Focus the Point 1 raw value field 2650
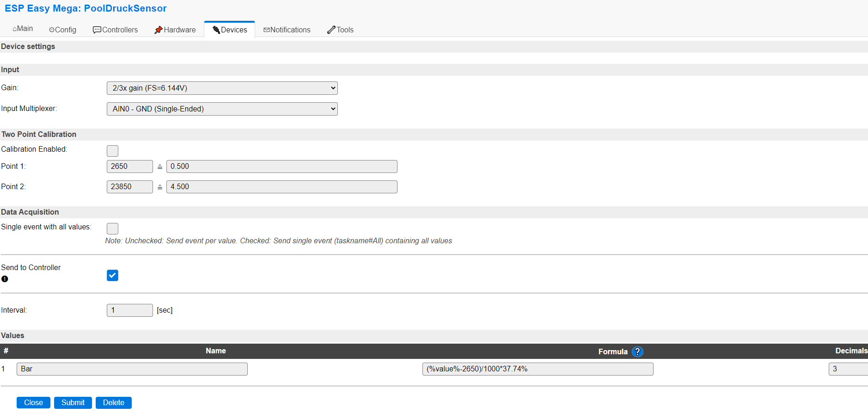 tap(129, 166)
